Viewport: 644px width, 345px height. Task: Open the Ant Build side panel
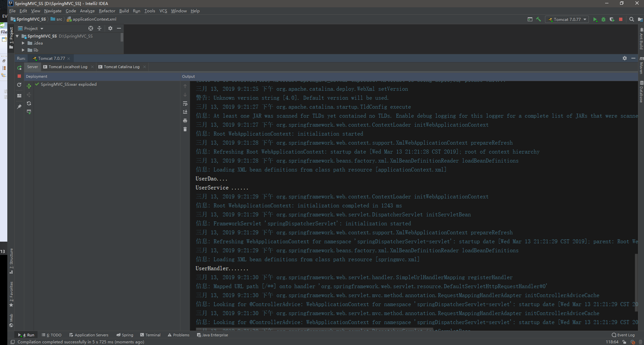coord(641,39)
